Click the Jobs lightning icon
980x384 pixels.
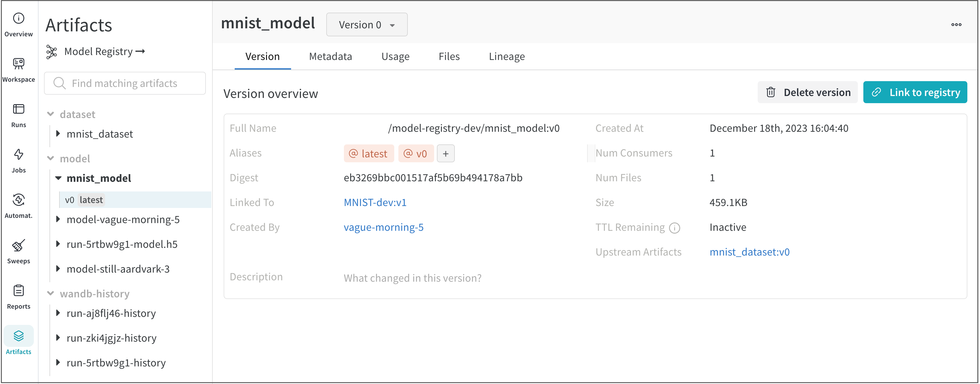coord(18,160)
